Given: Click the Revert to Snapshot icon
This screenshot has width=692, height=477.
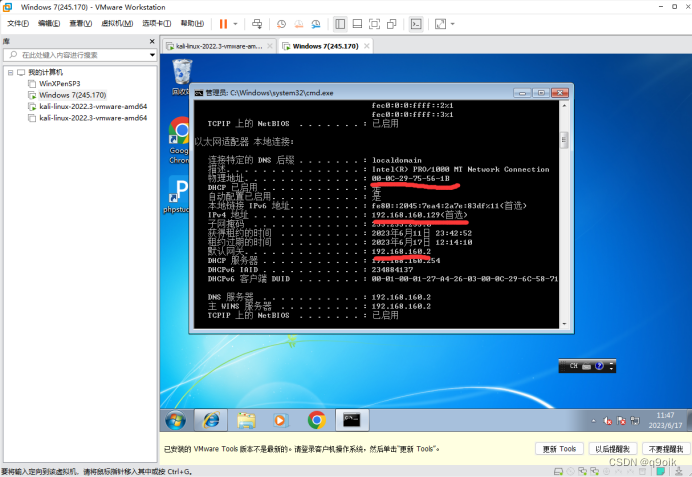Looking at the screenshot, I should (x=299, y=24).
